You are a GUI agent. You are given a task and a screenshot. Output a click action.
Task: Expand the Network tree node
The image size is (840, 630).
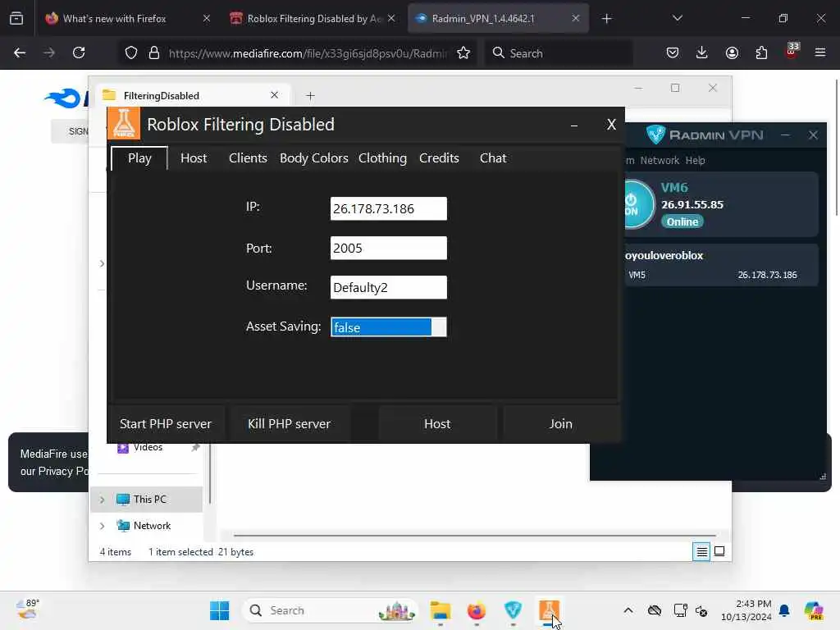pyautogui.click(x=102, y=526)
